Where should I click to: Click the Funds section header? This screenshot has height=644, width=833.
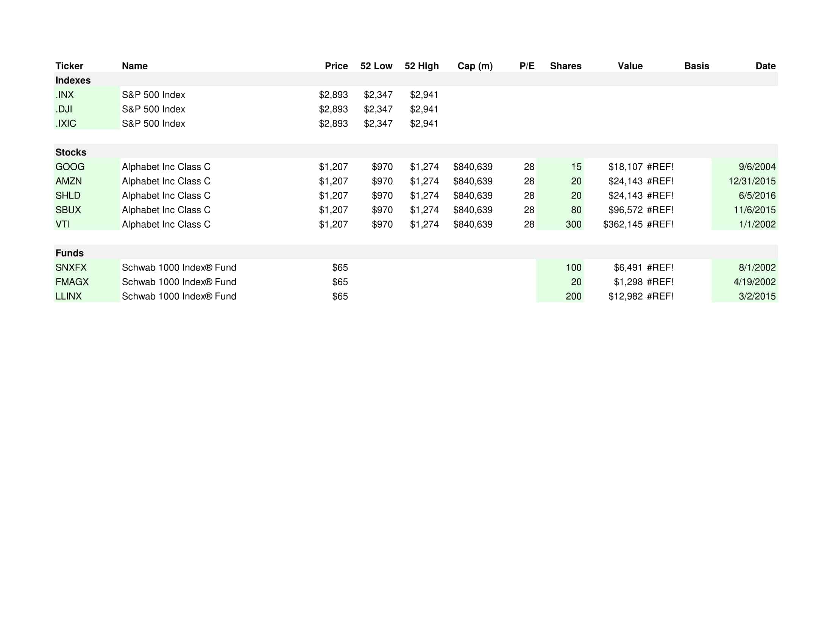coord(70,253)
